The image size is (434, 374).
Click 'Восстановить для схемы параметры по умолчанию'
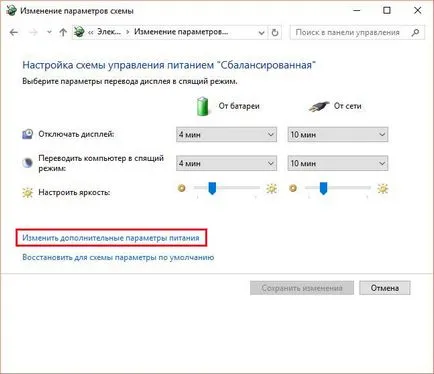[118, 258]
